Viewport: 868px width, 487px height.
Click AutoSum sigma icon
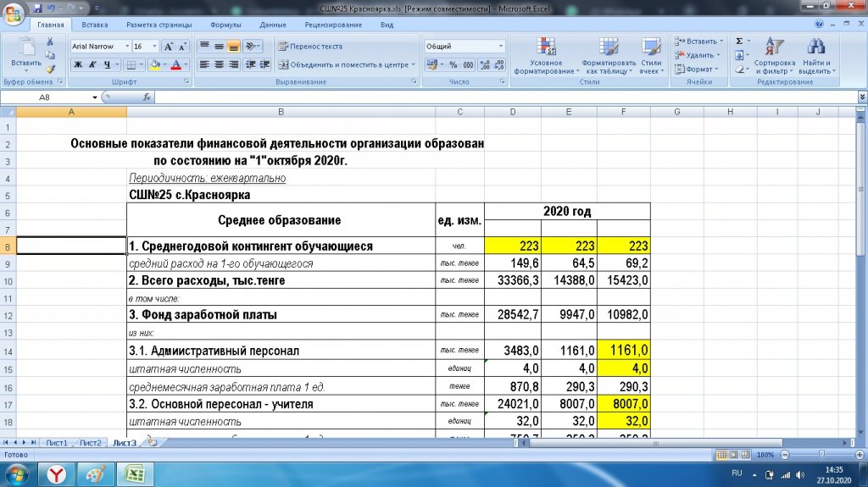coord(739,42)
